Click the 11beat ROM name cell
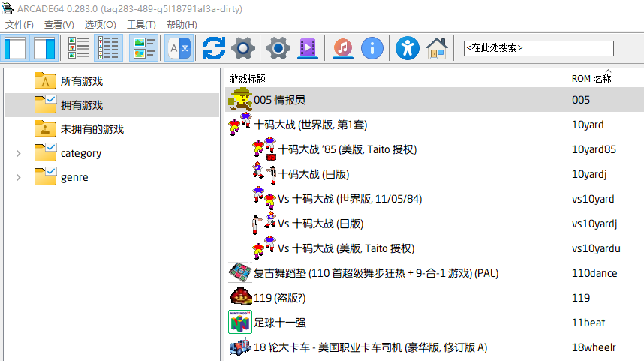Screen dimensions: 644x361 [588, 323]
